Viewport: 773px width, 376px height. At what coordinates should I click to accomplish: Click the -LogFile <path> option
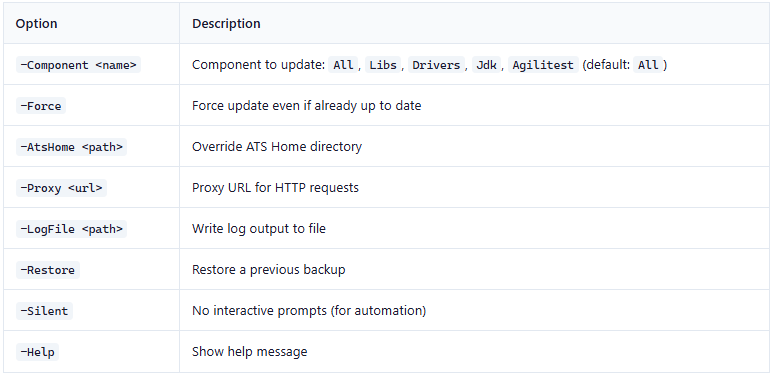71,229
